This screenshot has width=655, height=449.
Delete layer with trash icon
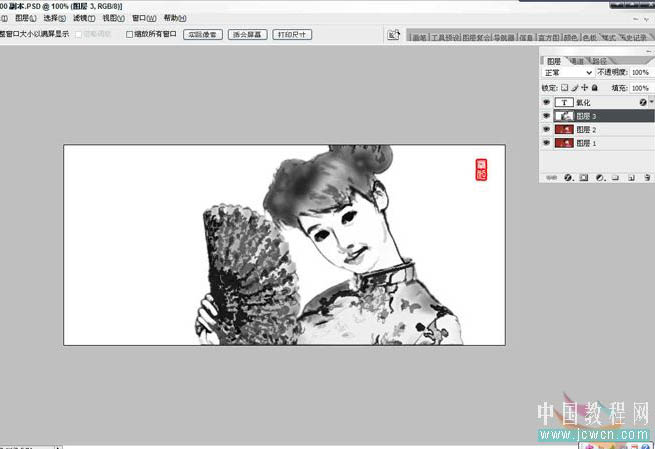pyautogui.click(x=647, y=178)
